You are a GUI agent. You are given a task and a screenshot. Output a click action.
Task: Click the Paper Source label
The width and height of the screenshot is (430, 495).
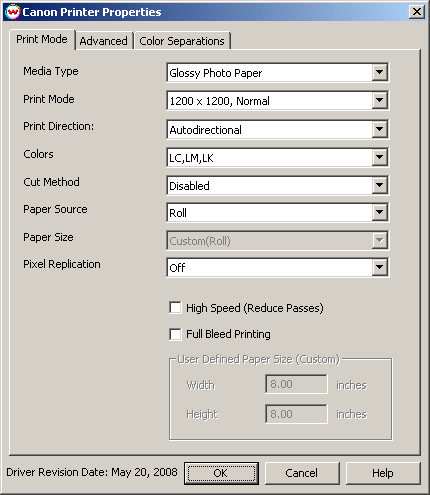click(x=55, y=209)
